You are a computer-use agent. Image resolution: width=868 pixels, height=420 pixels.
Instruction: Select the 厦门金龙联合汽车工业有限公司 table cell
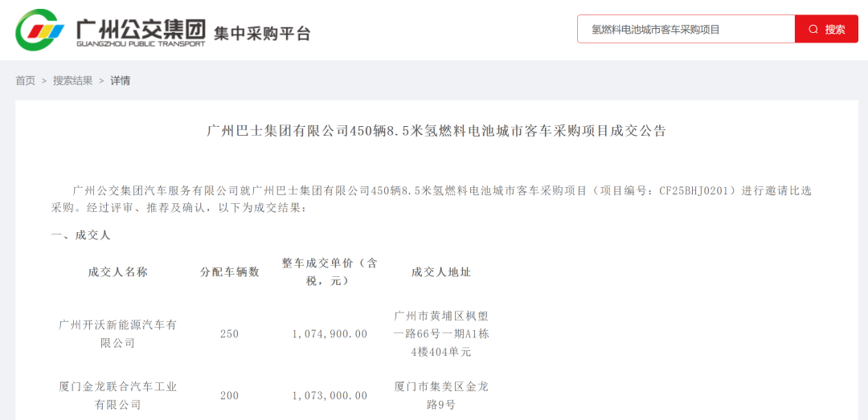click(118, 396)
